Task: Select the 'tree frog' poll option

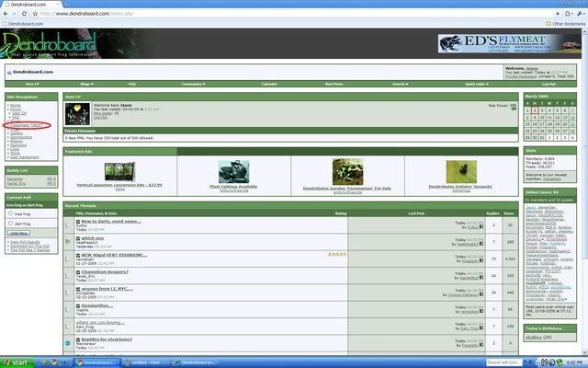Action: pos(11,213)
